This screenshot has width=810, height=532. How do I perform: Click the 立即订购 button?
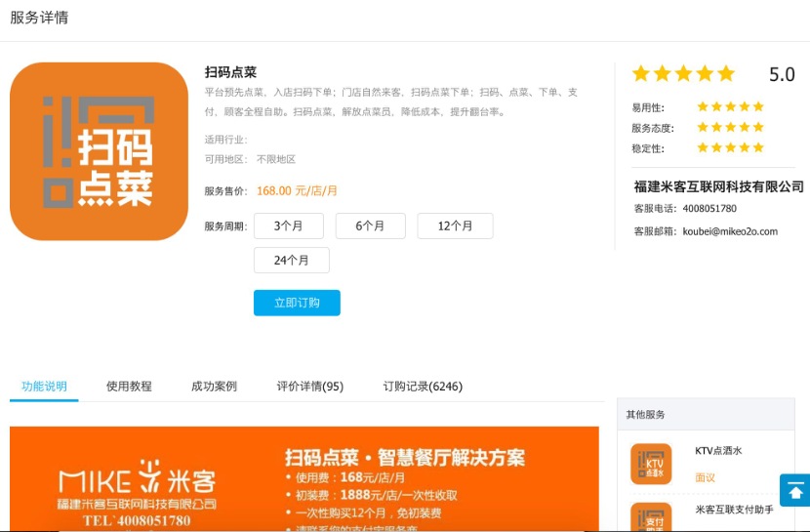coord(297,303)
